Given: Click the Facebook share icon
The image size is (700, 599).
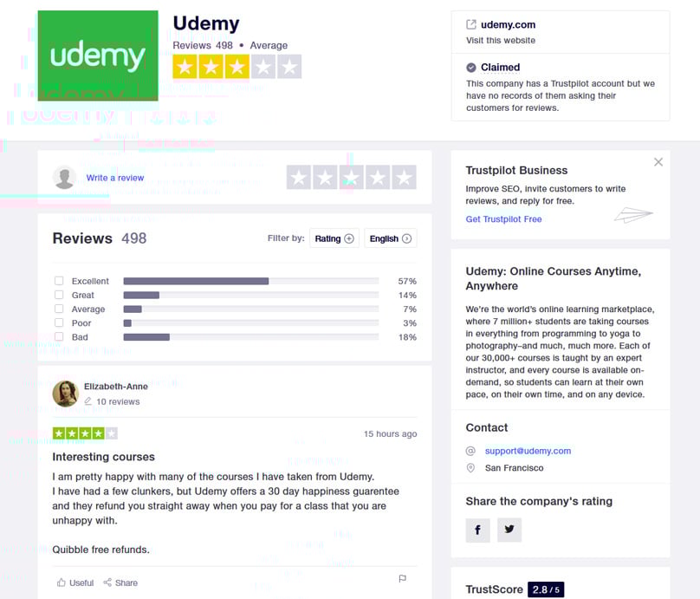Looking at the screenshot, I should (x=477, y=531).
